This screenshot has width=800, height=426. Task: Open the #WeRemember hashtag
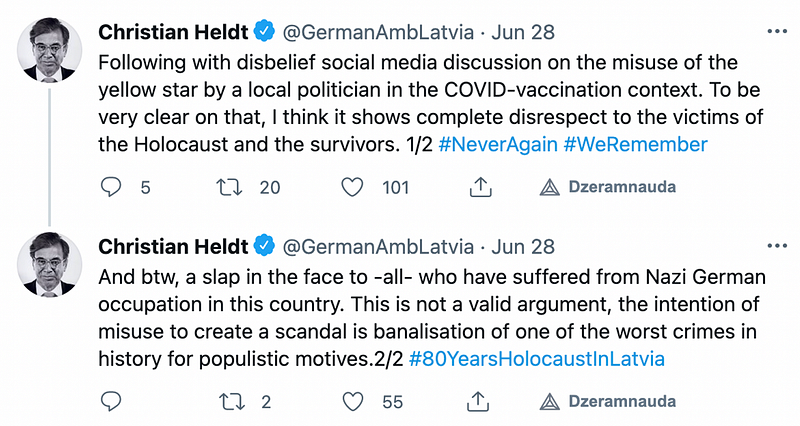635,144
